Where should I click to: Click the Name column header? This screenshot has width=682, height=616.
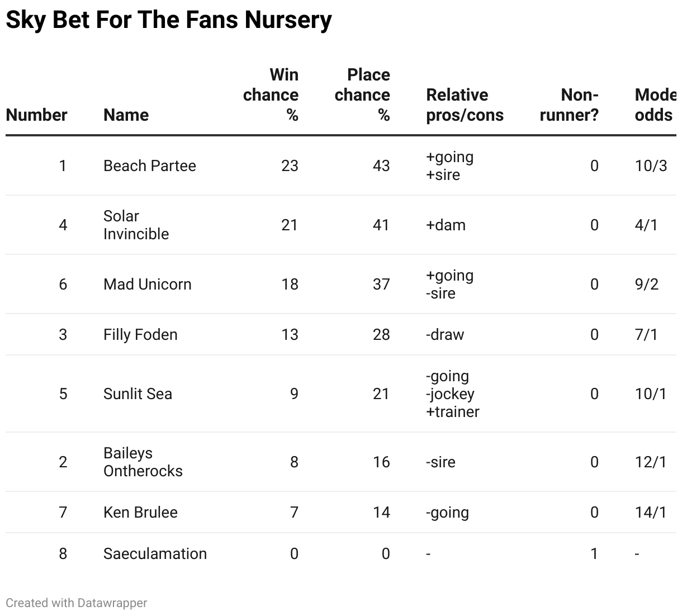click(x=126, y=115)
